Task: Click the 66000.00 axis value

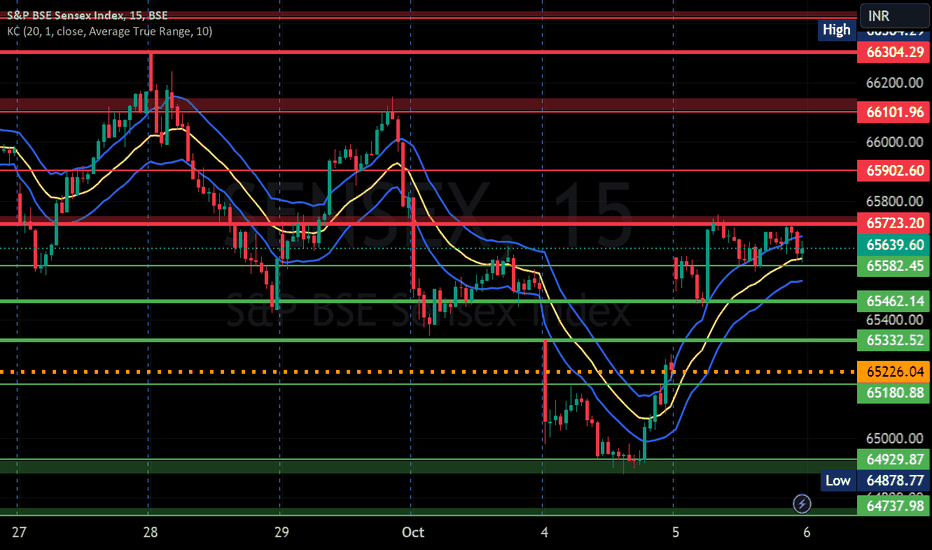Action: click(895, 142)
